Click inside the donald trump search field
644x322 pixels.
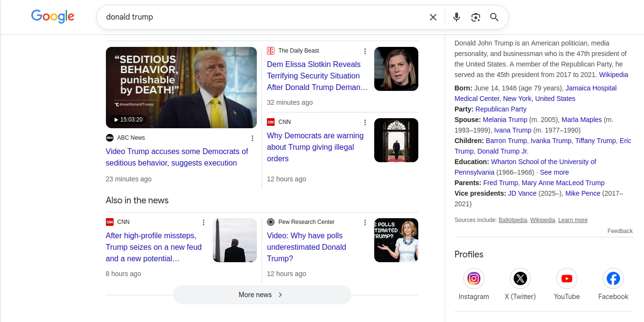point(264,17)
